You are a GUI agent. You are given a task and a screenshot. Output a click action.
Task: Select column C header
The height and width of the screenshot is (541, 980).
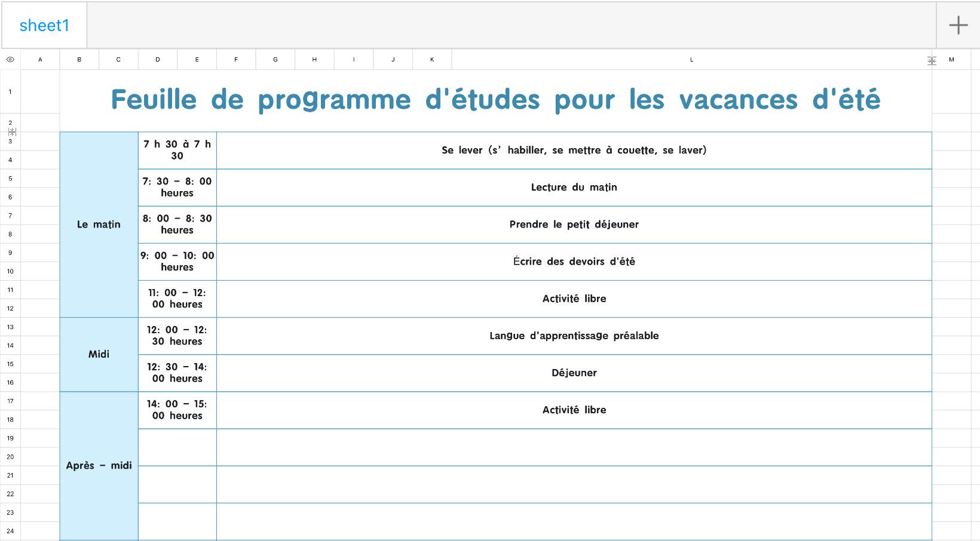[118, 60]
